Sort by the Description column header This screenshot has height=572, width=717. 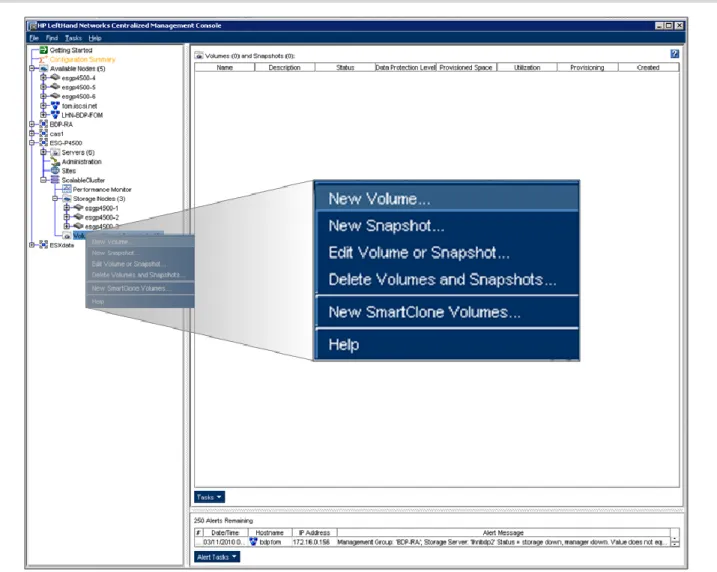click(284, 67)
